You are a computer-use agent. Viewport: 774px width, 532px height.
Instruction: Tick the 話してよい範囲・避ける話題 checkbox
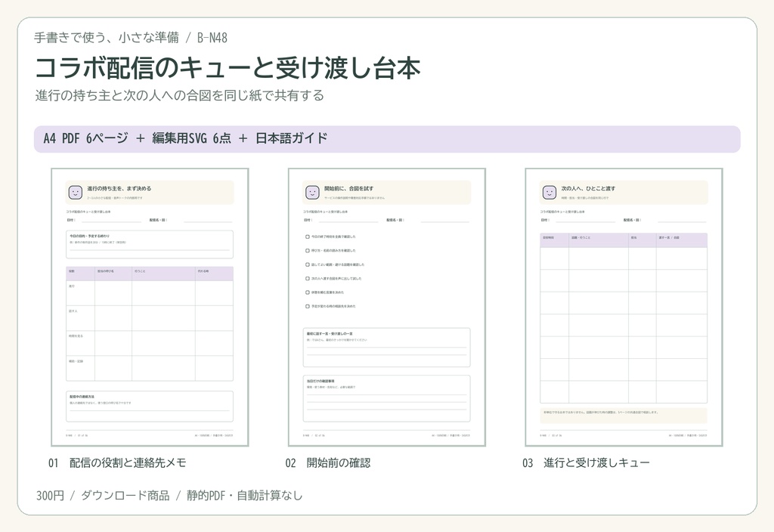click(x=308, y=264)
